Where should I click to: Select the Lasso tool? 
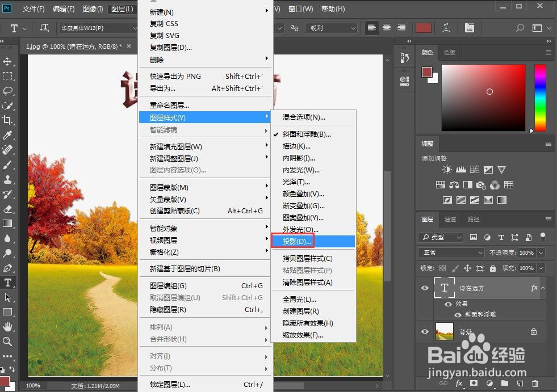point(7,91)
